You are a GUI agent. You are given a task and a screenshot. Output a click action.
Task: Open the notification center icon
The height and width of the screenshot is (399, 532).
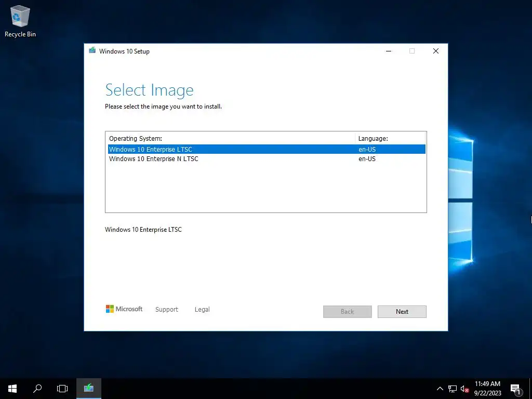pyautogui.click(x=515, y=389)
